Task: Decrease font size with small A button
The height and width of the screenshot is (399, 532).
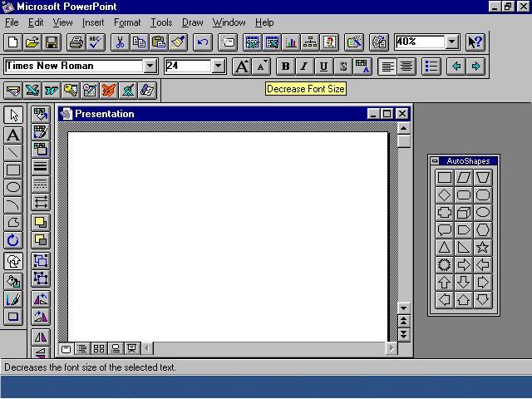Action: (x=261, y=66)
